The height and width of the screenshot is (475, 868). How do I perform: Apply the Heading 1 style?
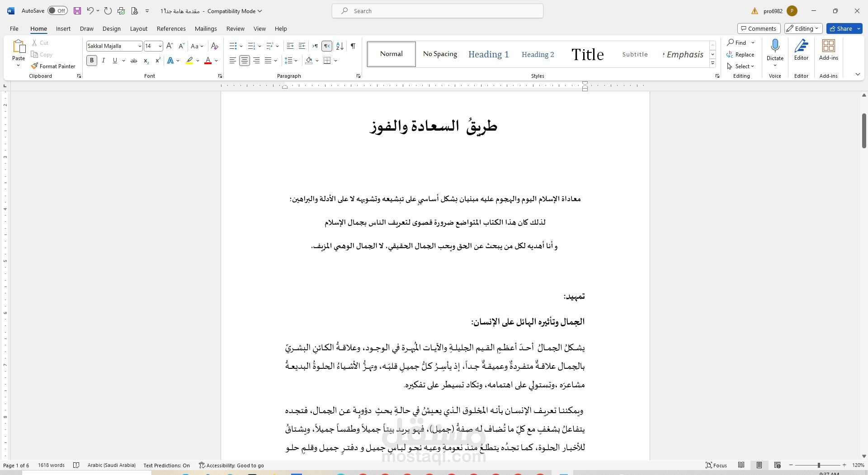click(488, 54)
